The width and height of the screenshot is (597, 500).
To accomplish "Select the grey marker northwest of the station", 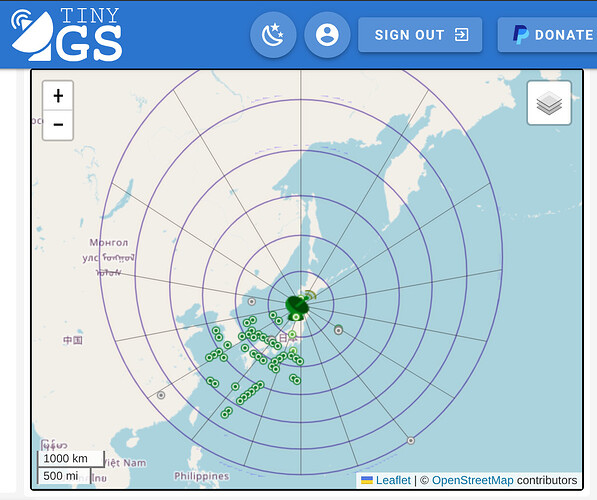I will (x=252, y=302).
